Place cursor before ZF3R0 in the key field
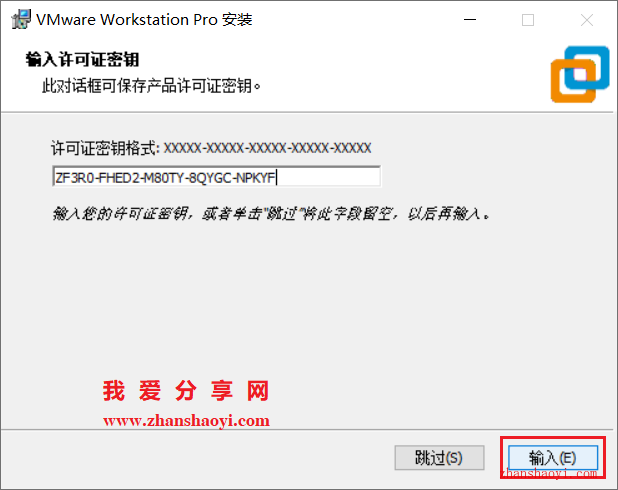618x490 pixels. [56, 178]
